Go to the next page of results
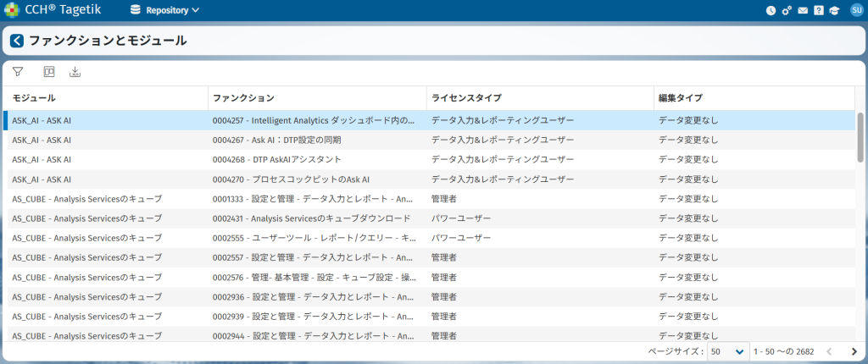868x364 pixels. [854, 351]
